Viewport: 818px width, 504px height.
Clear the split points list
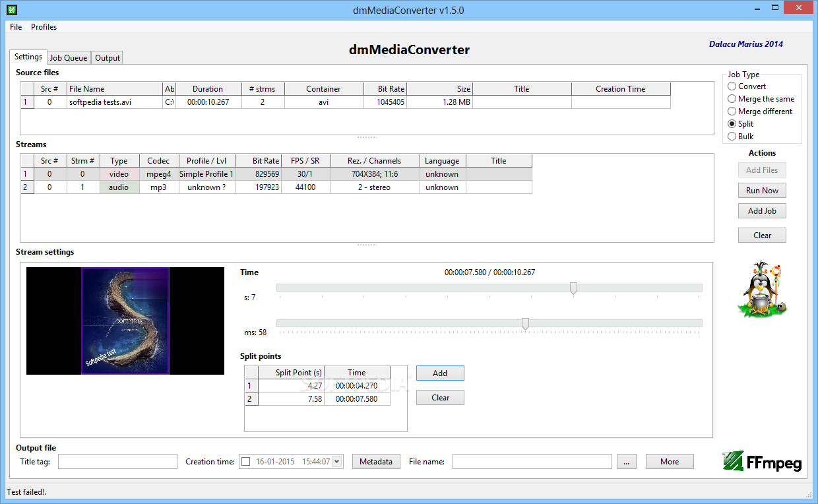(440, 398)
